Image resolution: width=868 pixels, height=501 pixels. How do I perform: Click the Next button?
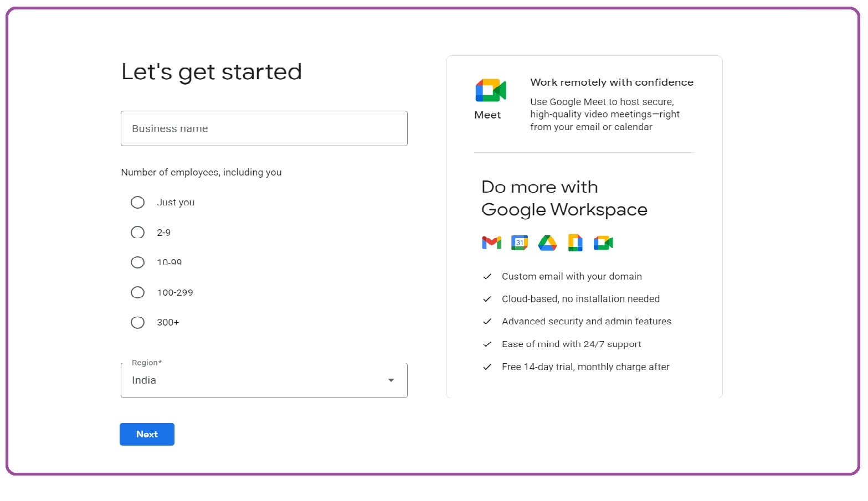(x=147, y=434)
